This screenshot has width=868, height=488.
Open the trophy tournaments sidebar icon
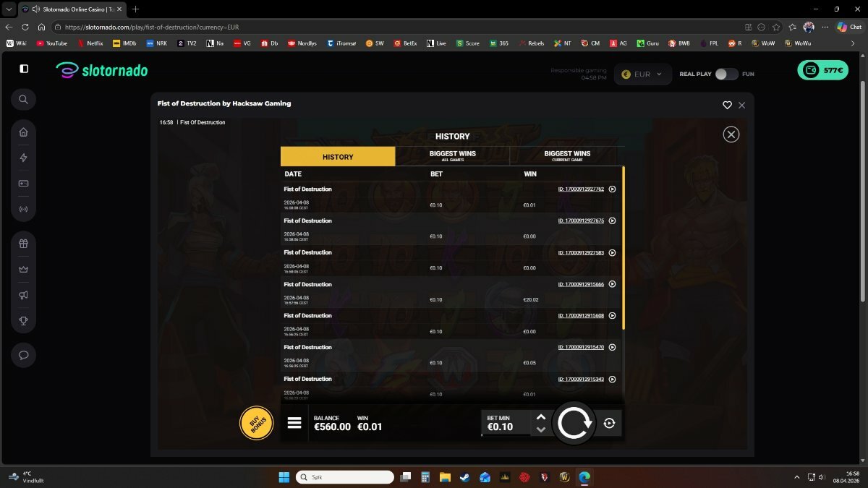(x=23, y=320)
